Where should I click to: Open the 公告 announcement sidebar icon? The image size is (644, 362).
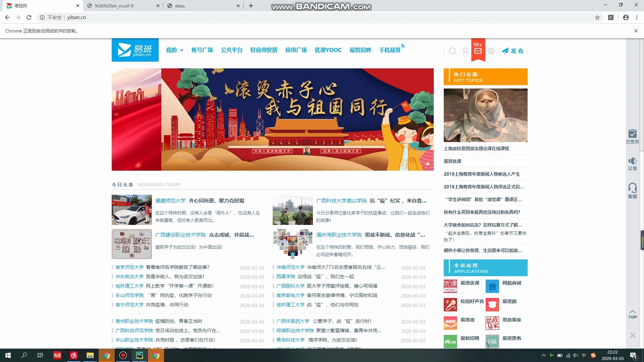(632, 164)
